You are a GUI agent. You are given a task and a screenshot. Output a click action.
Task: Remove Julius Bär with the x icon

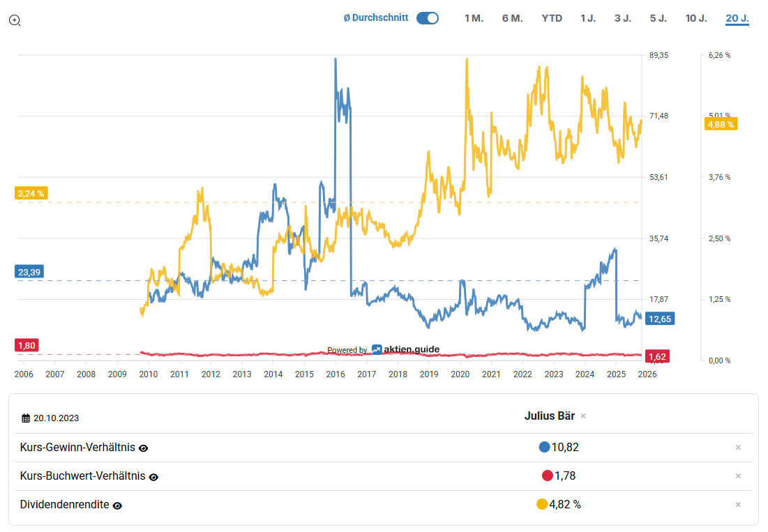(584, 416)
